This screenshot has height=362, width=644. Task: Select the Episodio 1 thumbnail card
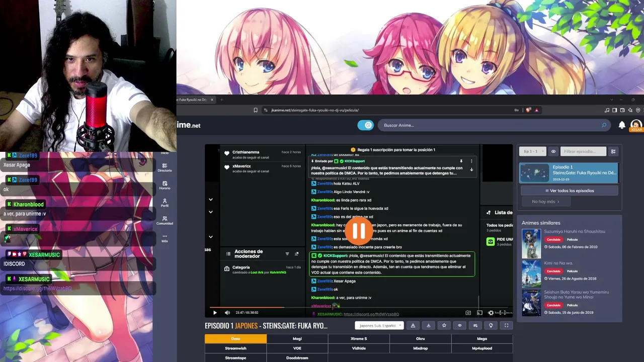point(570,172)
